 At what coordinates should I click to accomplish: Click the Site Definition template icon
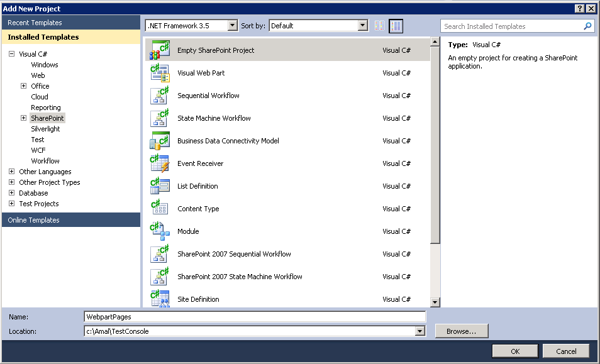point(160,299)
